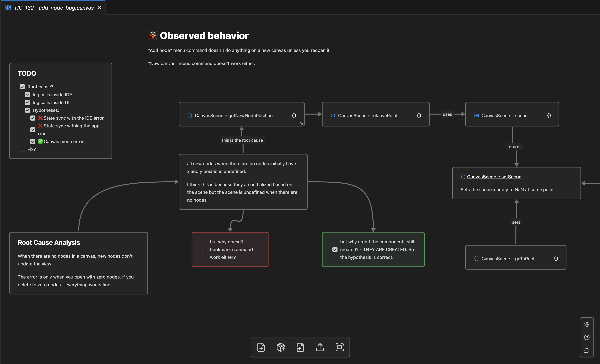This screenshot has width=600, height=364.
Task: Check the Fix? checkbox in TODO
Action: click(x=22, y=149)
